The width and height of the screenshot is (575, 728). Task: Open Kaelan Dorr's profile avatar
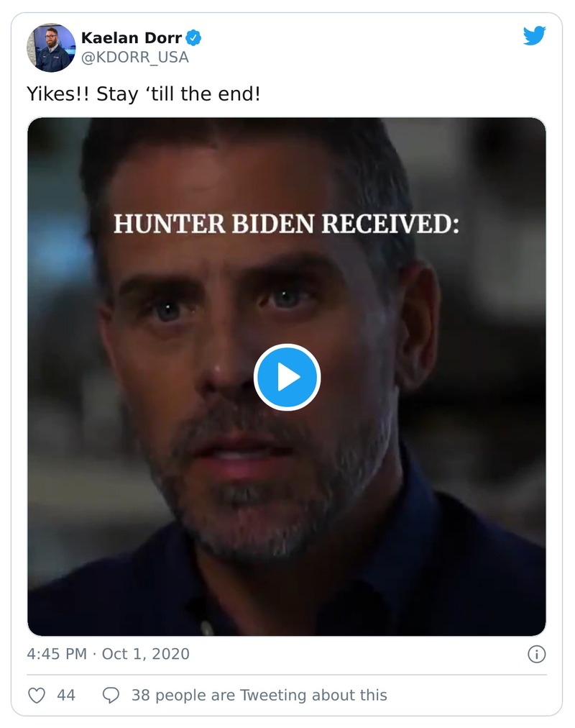point(51,47)
